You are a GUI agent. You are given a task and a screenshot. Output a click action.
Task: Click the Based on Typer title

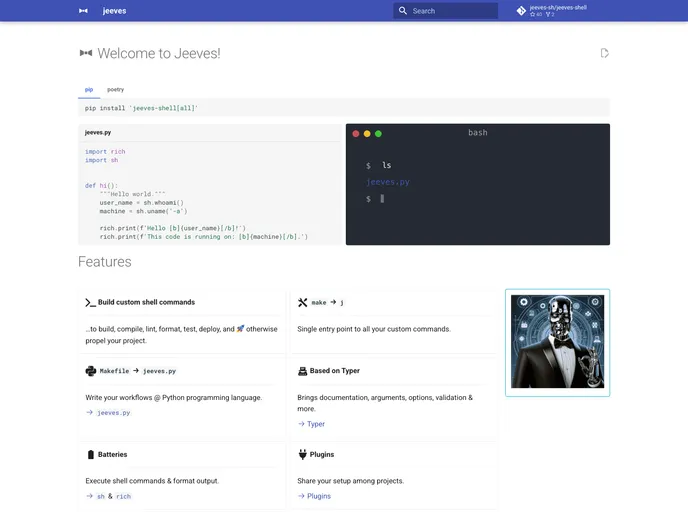tap(334, 371)
